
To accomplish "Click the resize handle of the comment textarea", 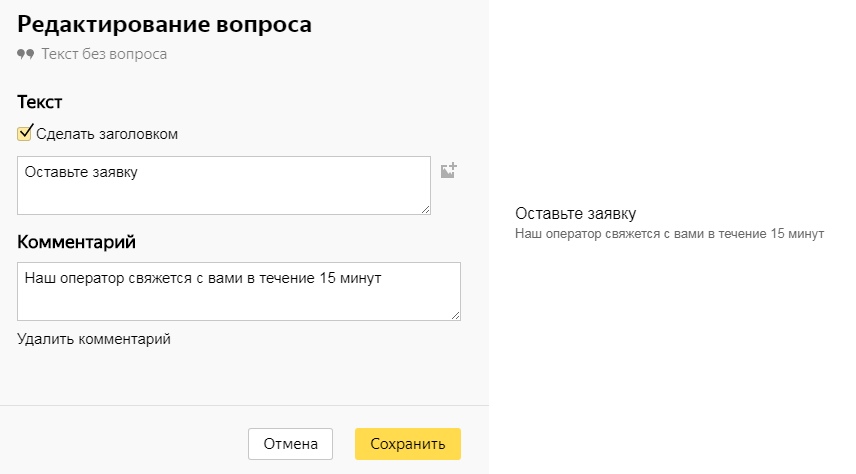I will [x=455, y=315].
